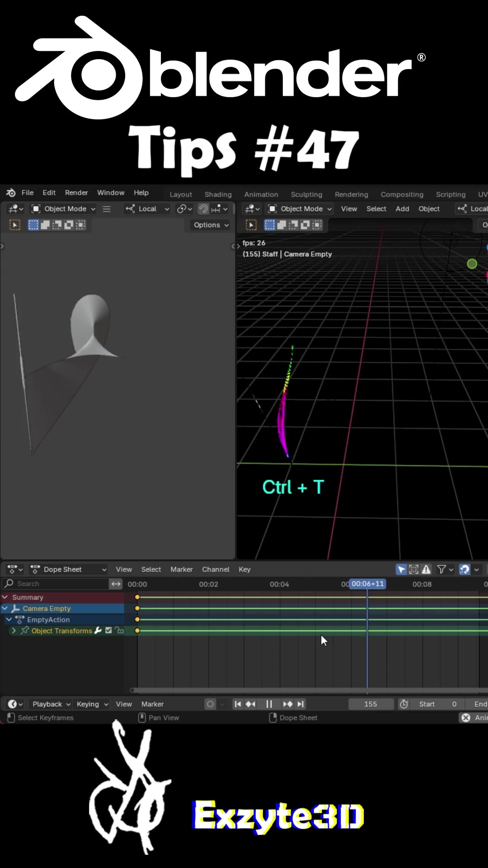Open the Edit menu
This screenshot has height=868, width=488.
(x=49, y=193)
